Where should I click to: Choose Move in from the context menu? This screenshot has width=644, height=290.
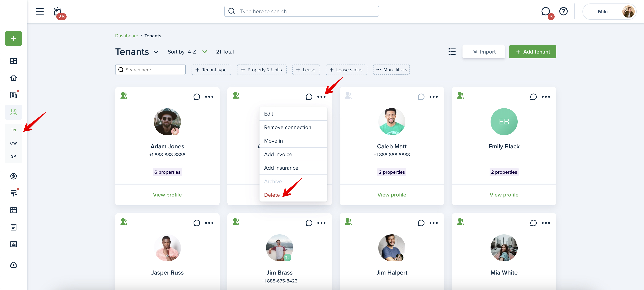(293, 141)
